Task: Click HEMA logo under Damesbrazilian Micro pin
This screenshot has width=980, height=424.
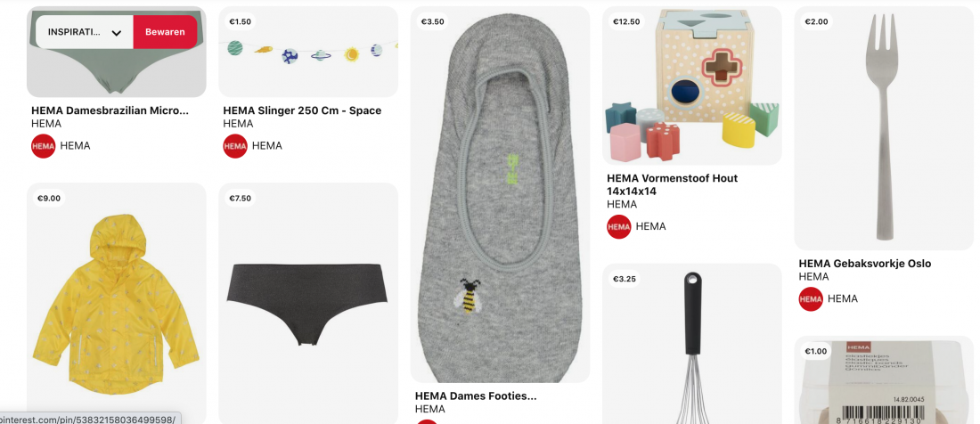Action: pyautogui.click(x=44, y=146)
